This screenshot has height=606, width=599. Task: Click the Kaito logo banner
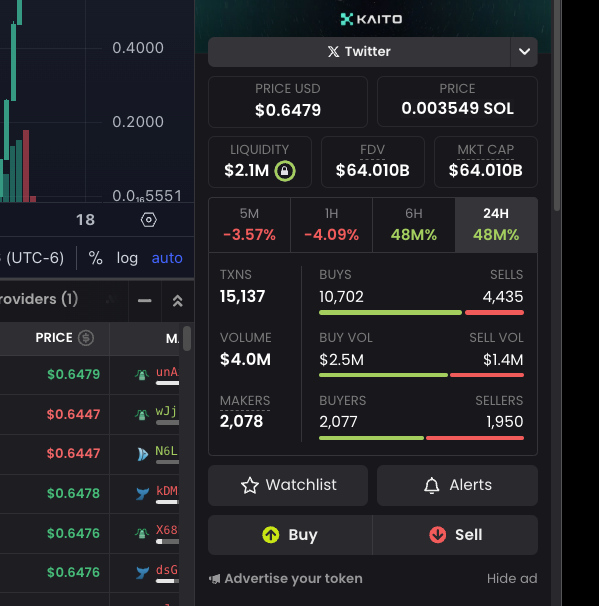click(371, 19)
